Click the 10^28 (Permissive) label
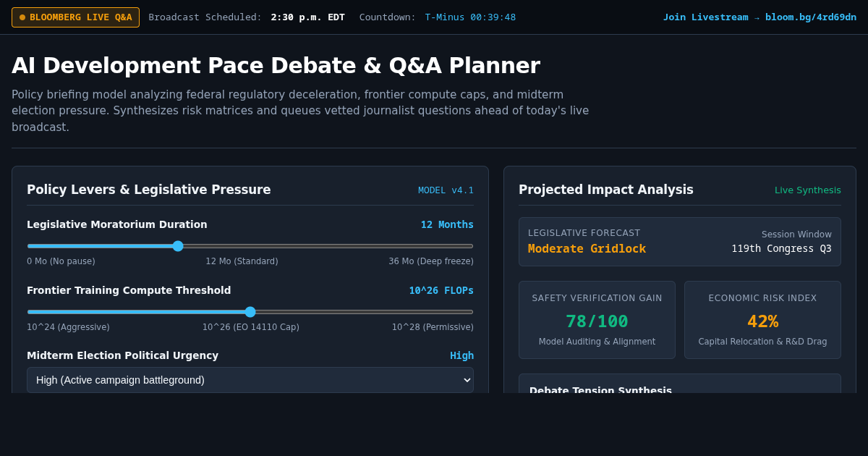 (433, 327)
